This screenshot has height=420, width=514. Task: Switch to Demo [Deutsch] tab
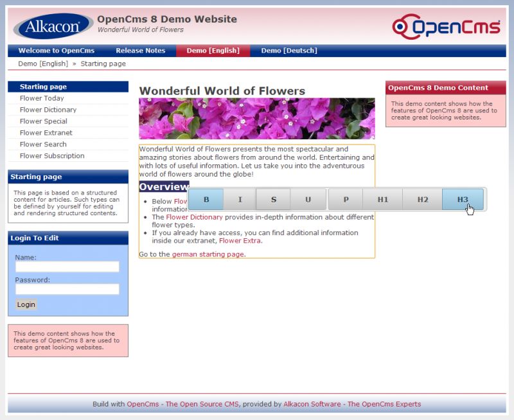pyautogui.click(x=289, y=51)
